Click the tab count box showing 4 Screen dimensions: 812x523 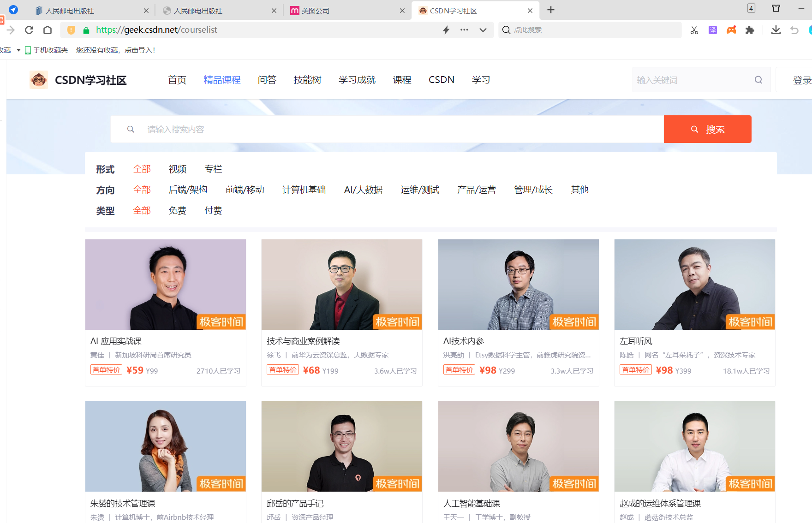coord(751,8)
